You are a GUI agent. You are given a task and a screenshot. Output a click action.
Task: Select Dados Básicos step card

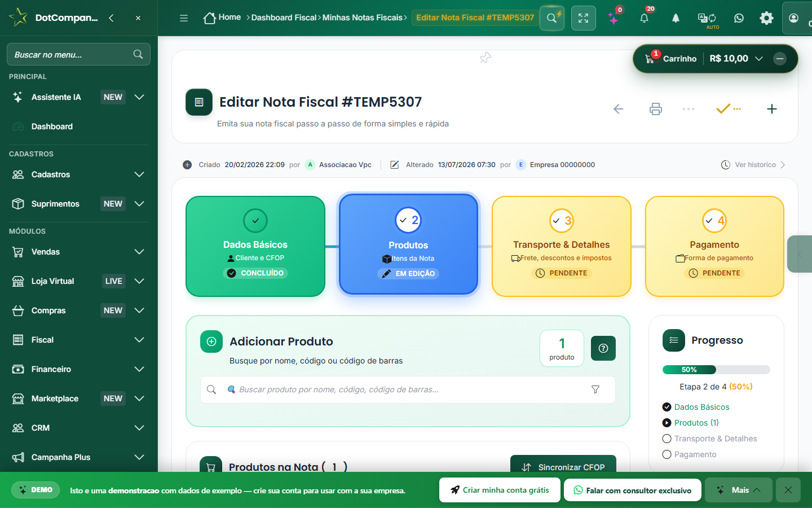(255, 246)
